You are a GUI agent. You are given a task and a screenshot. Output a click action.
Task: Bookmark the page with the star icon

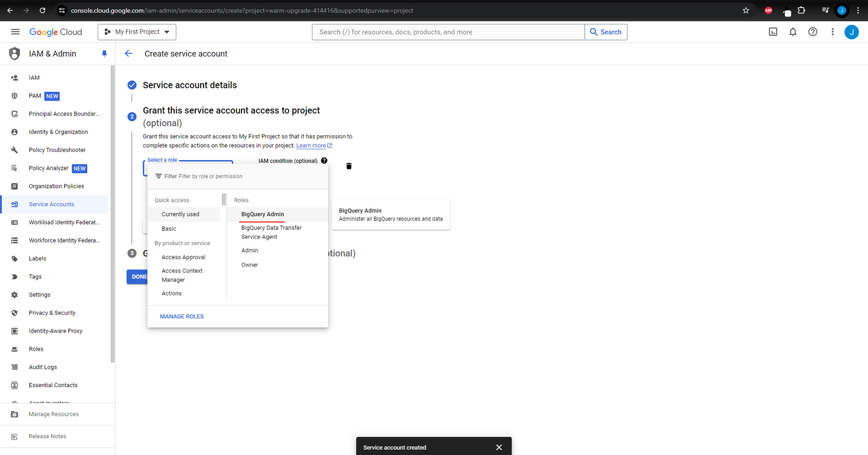point(746,10)
